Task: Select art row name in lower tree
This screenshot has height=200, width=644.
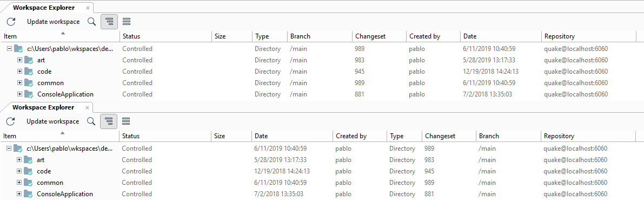Action: 40,160
